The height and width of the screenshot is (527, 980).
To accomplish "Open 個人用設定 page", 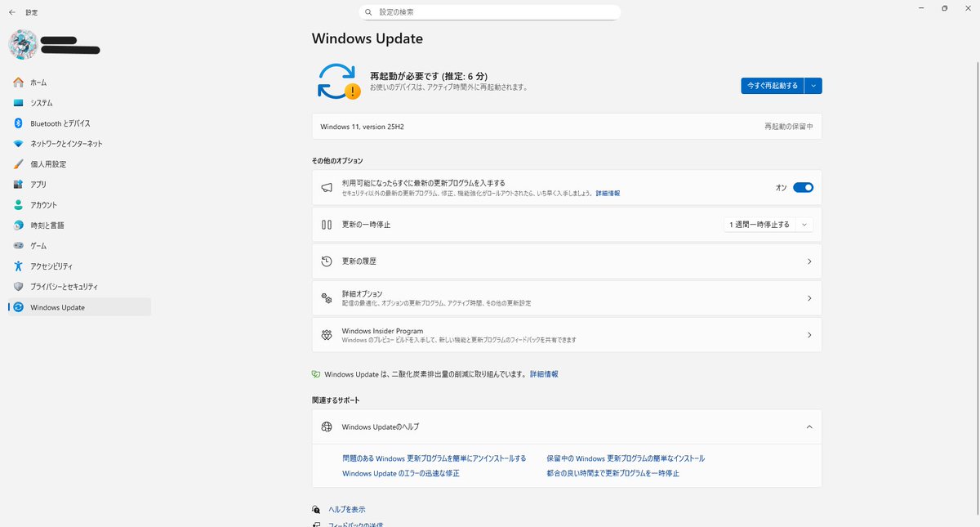I will point(79,164).
